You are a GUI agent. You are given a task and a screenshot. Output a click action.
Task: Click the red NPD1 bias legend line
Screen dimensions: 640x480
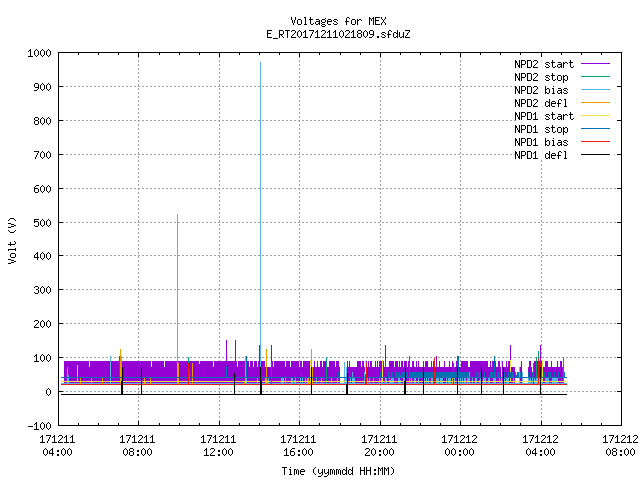coord(595,142)
